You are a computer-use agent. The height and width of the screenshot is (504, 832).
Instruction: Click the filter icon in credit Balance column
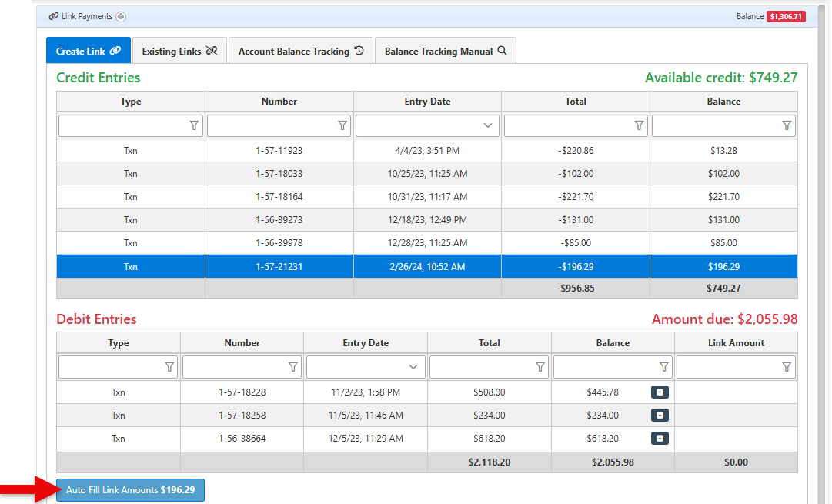(787, 125)
